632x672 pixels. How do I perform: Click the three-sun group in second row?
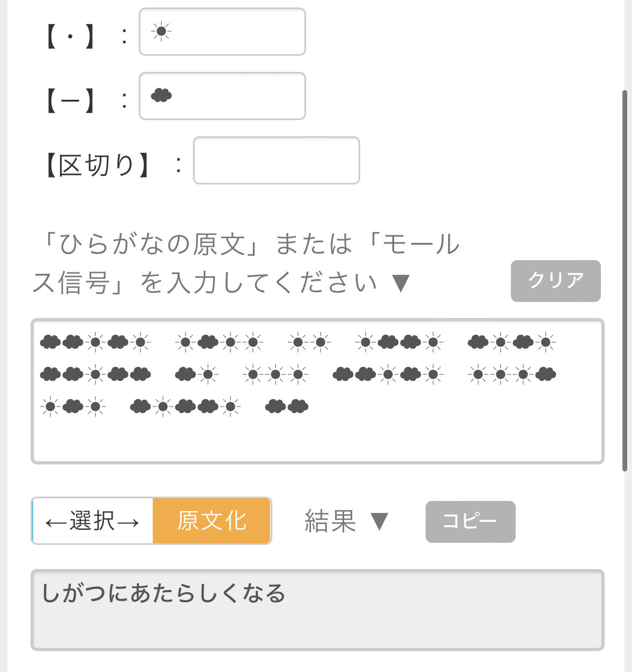click(276, 374)
